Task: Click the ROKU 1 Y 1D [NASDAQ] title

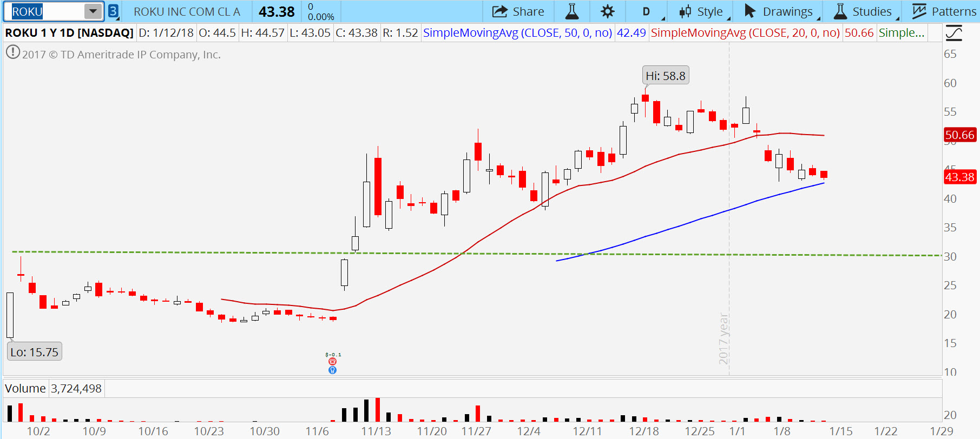Action: pos(69,33)
